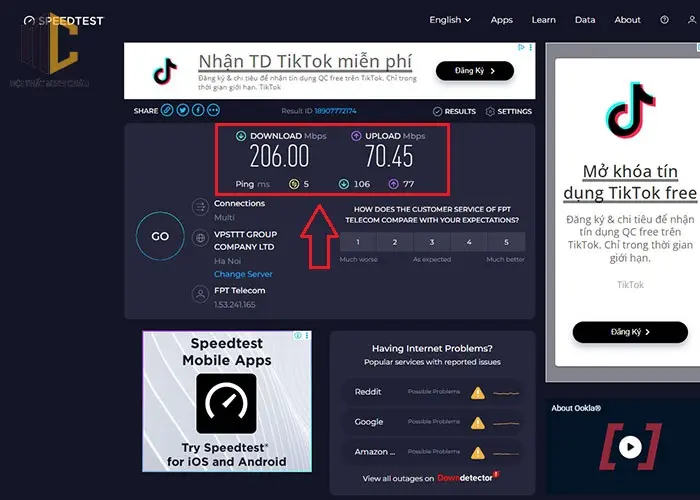This screenshot has height=500, width=700.
Task: Open the Downdetector link
Action: tap(468, 478)
